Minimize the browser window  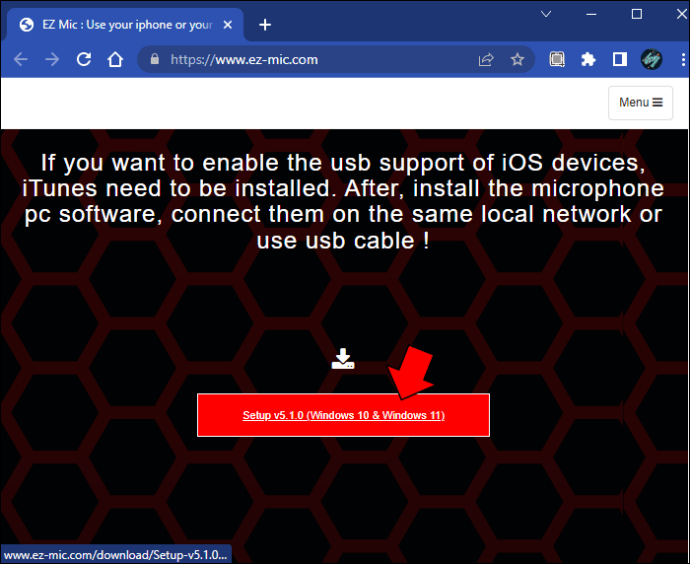click(x=591, y=14)
